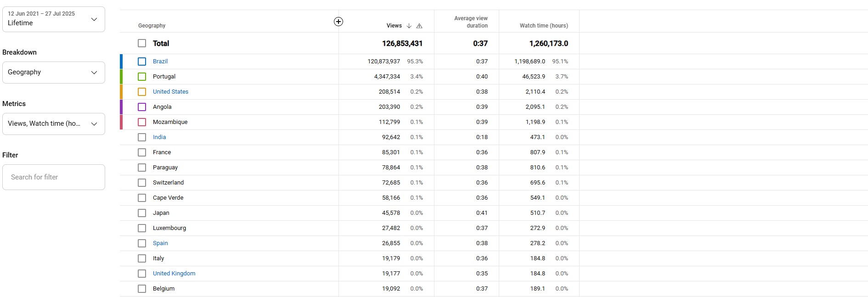The height and width of the screenshot is (297, 868).
Task: Click the United Kingdom link
Action: point(174,274)
